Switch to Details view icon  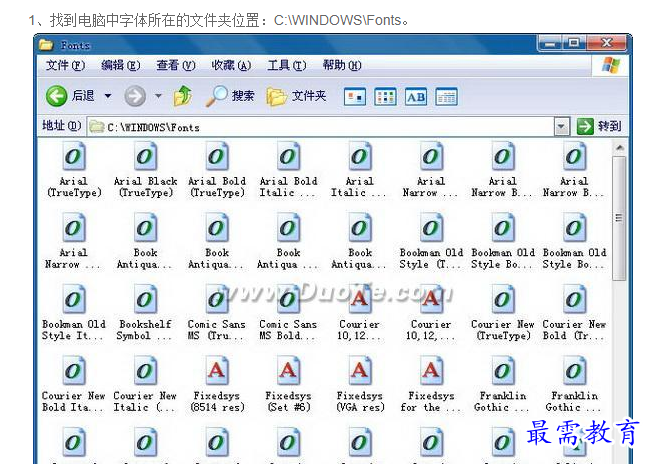pos(446,97)
